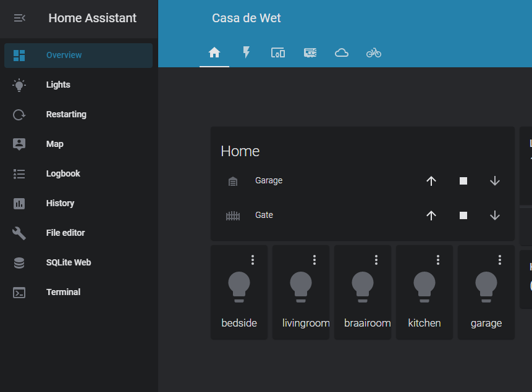Open the Map panel in the sidebar
Screen dimensions: 532x392
coord(78,144)
